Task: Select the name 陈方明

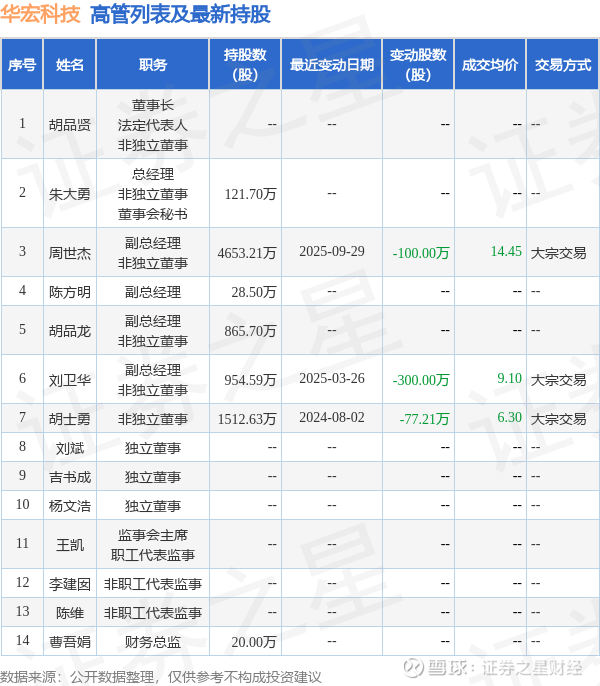Action: (x=70, y=291)
